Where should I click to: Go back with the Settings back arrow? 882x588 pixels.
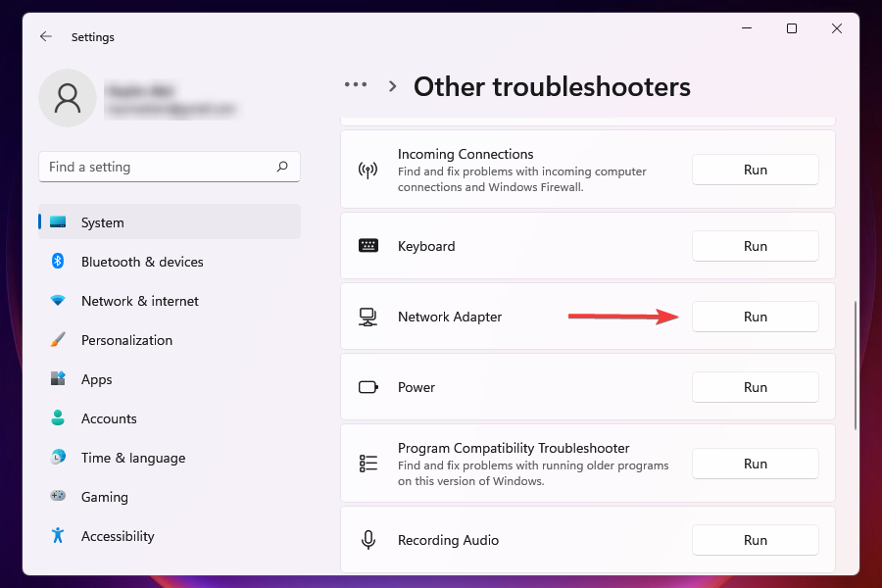click(45, 36)
